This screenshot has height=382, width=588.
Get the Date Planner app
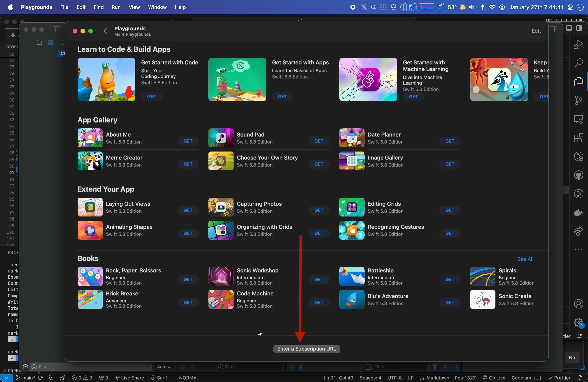(x=450, y=141)
